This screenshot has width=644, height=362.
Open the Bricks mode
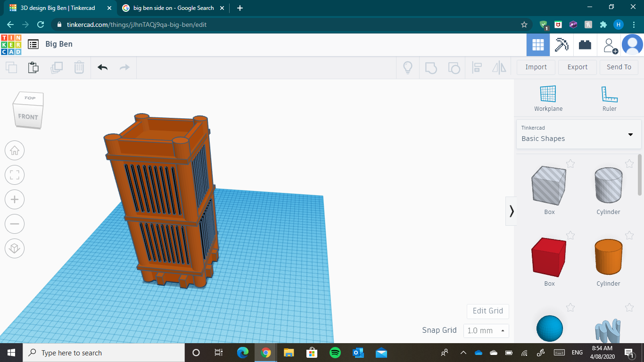click(585, 45)
